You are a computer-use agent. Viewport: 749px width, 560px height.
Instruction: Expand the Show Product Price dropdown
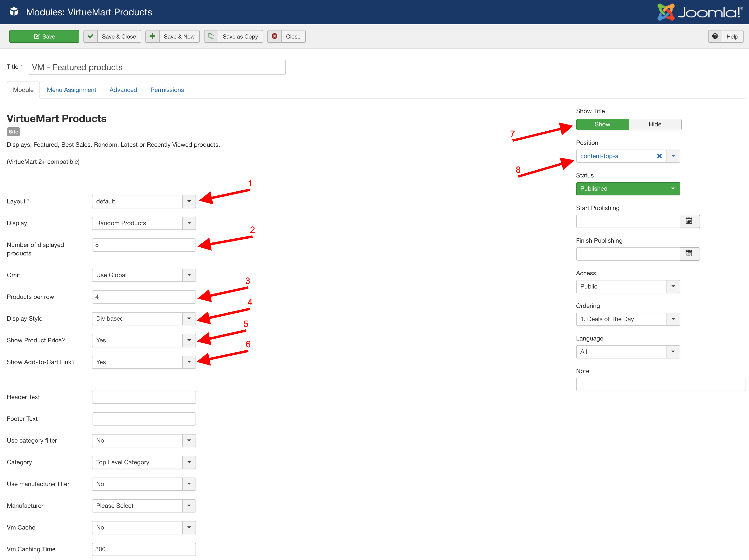[x=144, y=340]
